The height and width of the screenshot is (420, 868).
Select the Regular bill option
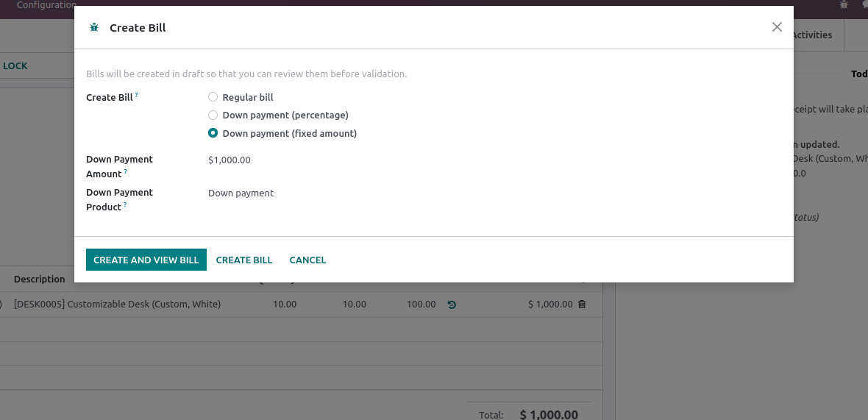coord(213,97)
